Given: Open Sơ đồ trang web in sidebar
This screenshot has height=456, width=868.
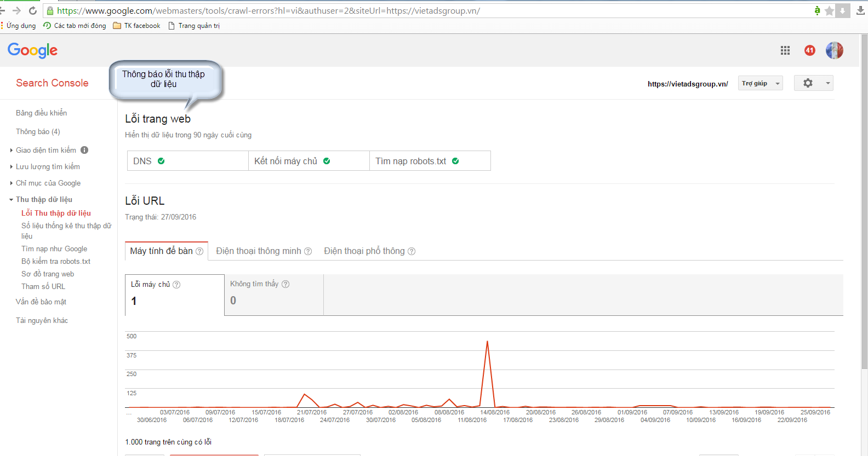Looking at the screenshot, I should (48, 274).
